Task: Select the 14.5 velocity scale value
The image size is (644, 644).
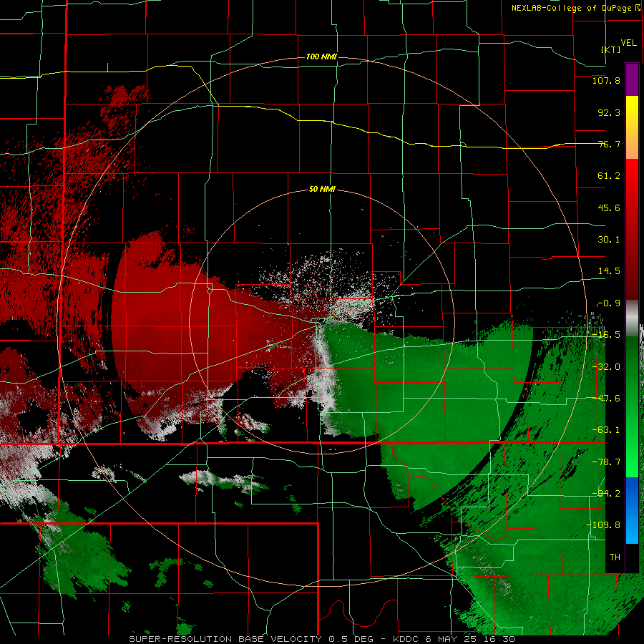Action: [609, 271]
